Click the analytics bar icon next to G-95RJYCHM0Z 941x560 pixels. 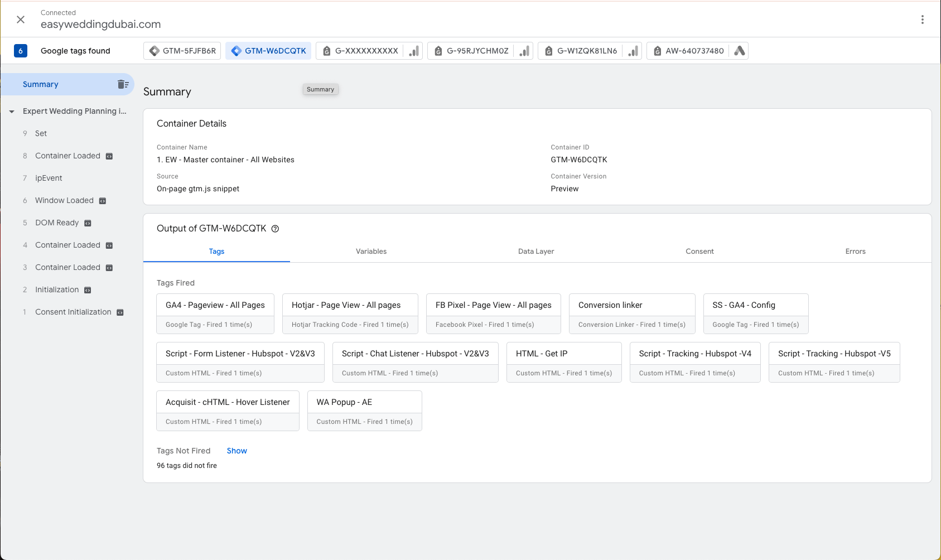click(524, 51)
